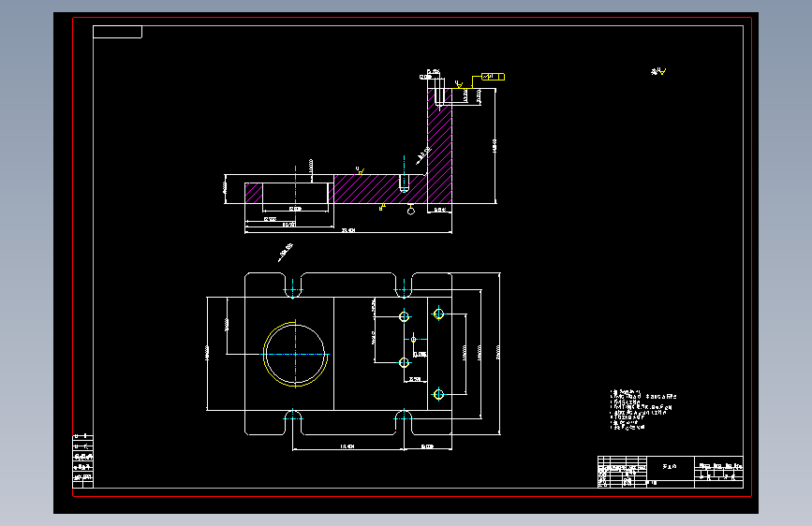812x526 pixels.
Task: Select the roughness symbol on the section's top surface
Action: pyautogui.click(x=360, y=170)
